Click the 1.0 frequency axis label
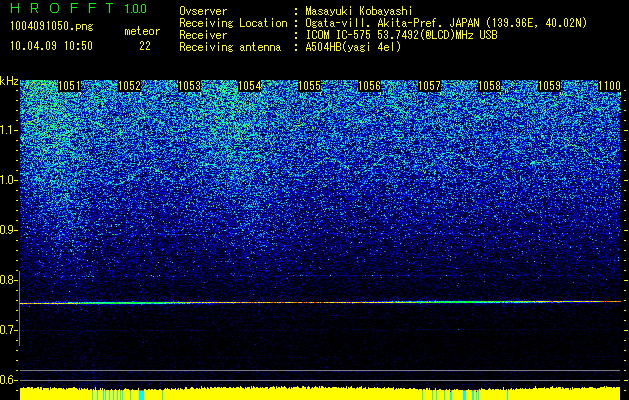Image resolution: width=629 pixels, height=400 pixels. click(x=9, y=180)
